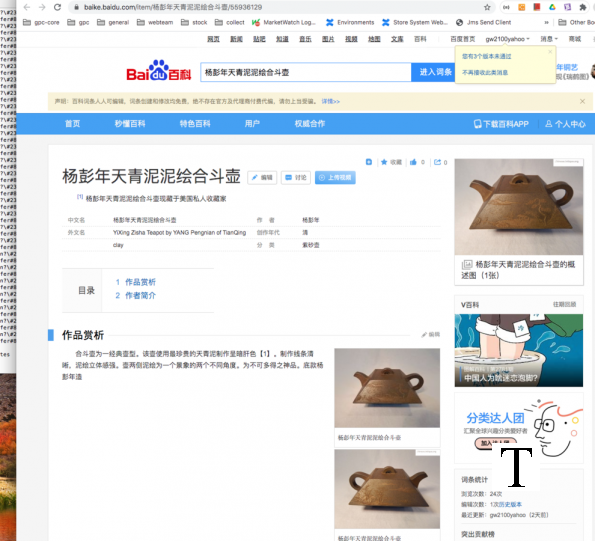
Task: Click the Baike search input field
Action: 306,72
